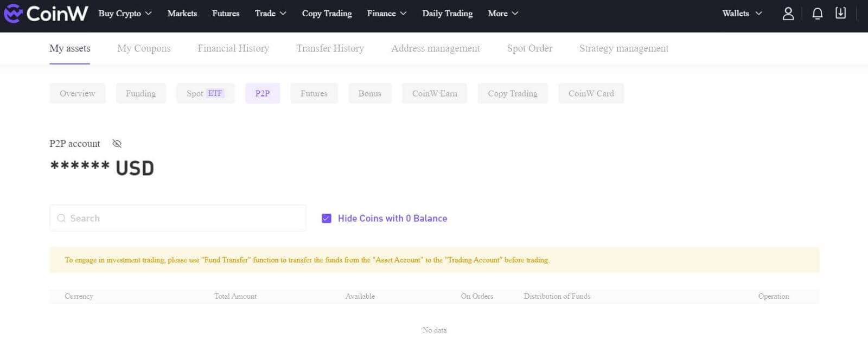Click the CoinW logo

point(46,13)
